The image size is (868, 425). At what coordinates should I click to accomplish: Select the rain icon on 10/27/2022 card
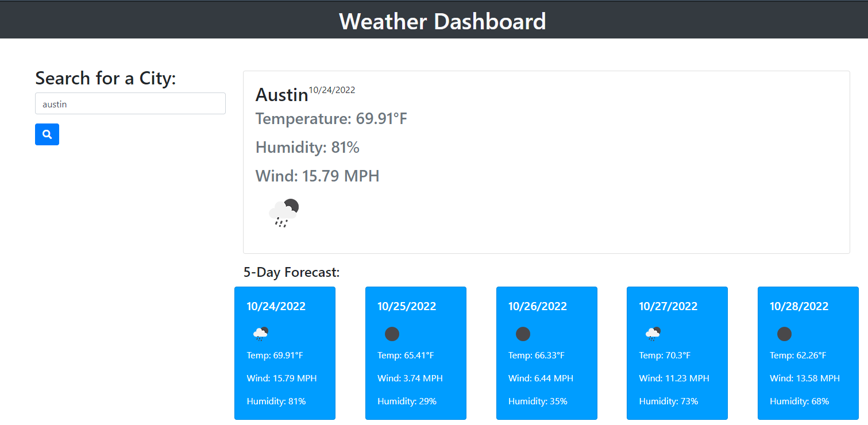653,333
